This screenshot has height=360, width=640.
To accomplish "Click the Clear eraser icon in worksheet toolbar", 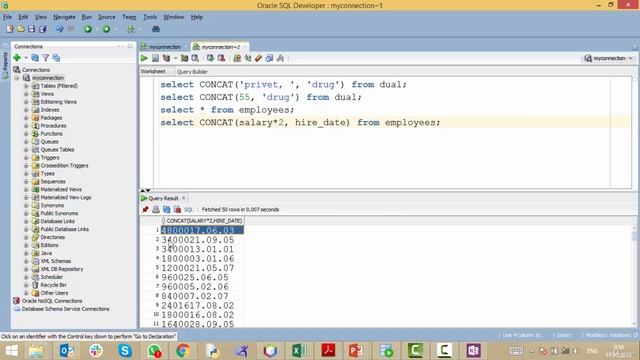I will pyautogui.click(x=258, y=58).
